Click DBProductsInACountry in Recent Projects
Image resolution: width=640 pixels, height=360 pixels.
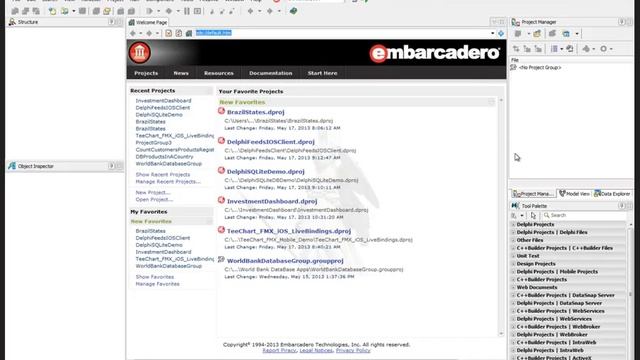pos(164,157)
